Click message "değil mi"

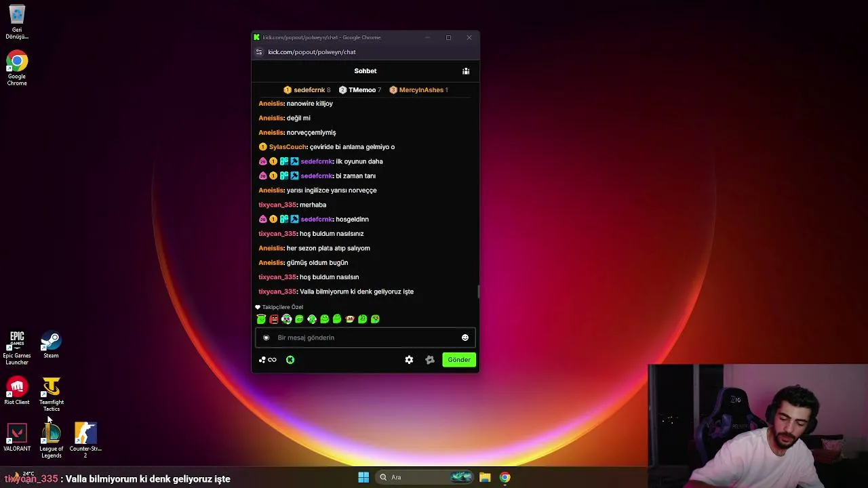point(298,118)
